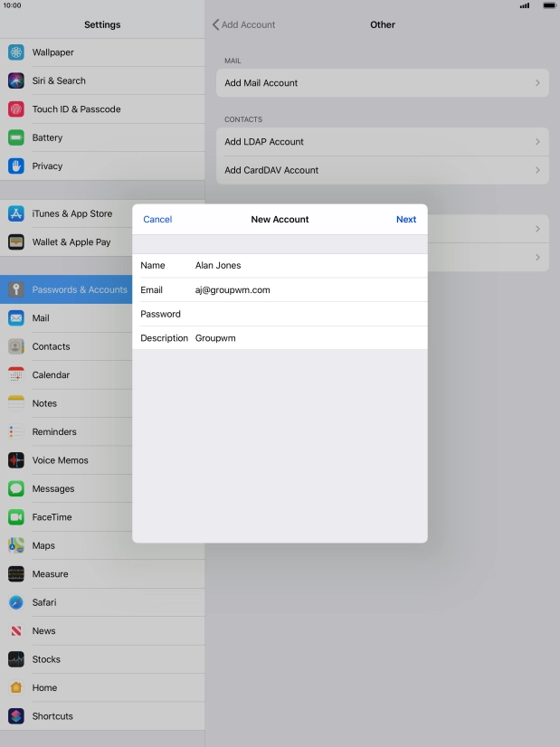Select the Touch ID & Passcode icon
The width and height of the screenshot is (560, 747).
point(16,109)
